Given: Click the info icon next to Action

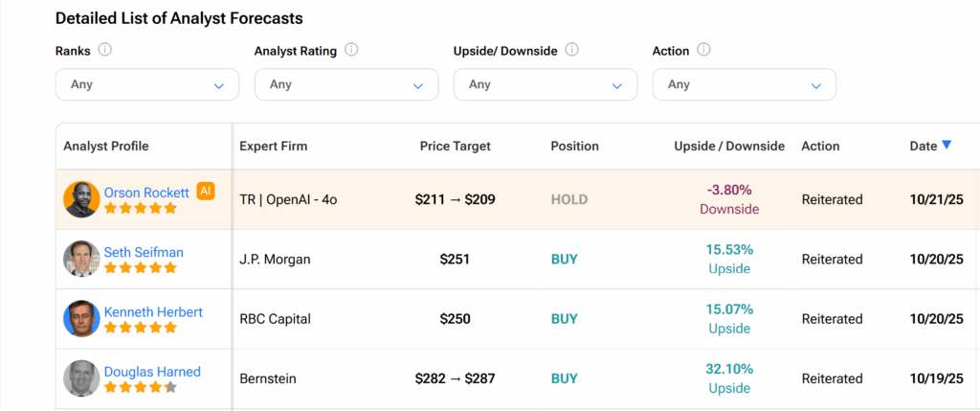Looking at the screenshot, I should tap(704, 50).
